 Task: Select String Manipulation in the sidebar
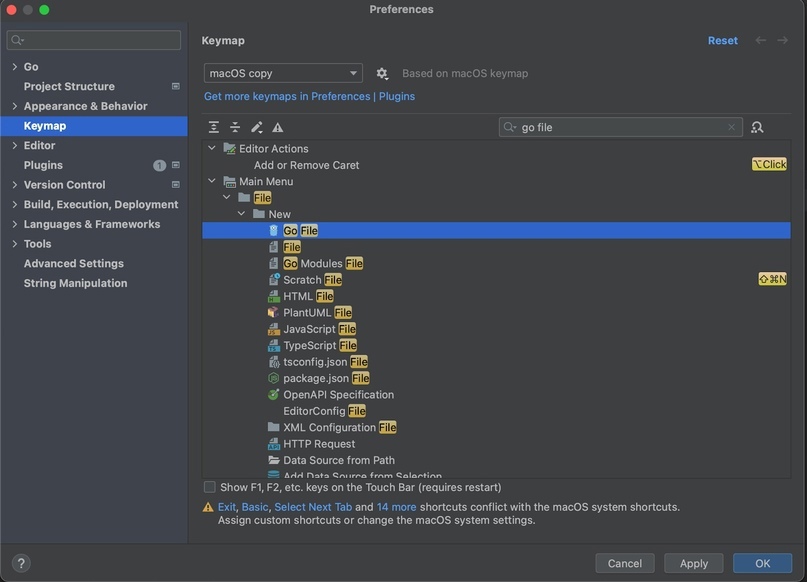coord(75,283)
